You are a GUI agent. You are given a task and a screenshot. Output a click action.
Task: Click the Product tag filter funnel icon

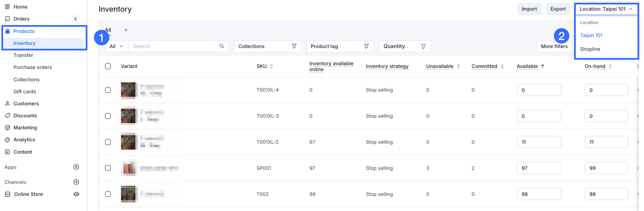click(366, 46)
